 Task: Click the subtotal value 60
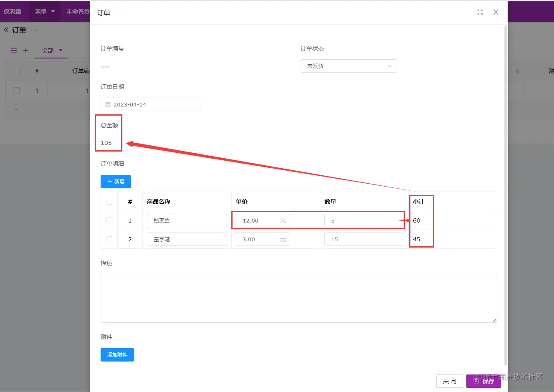coord(417,220)
